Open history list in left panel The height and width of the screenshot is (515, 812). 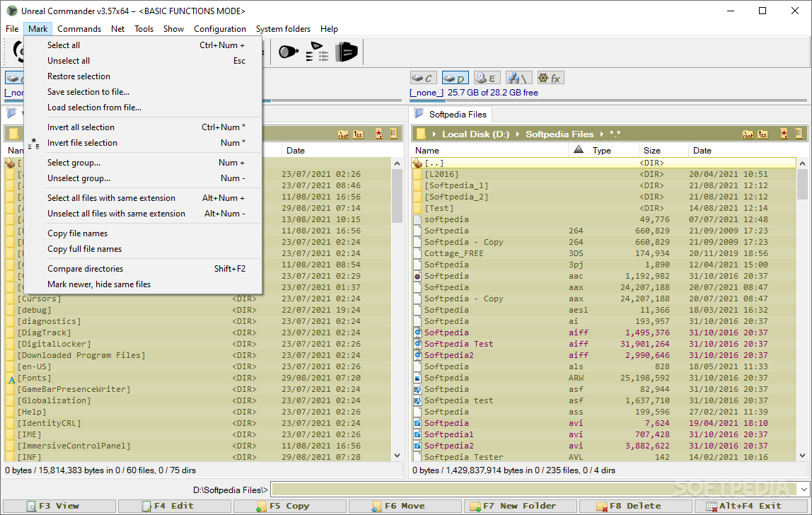coord(393,134)
